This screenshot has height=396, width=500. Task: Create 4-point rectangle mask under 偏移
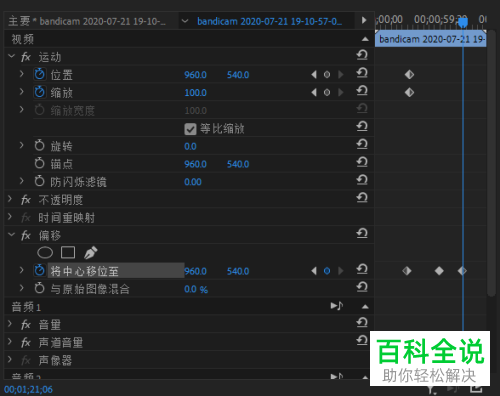pyautogui.click(x=68, y=253)
